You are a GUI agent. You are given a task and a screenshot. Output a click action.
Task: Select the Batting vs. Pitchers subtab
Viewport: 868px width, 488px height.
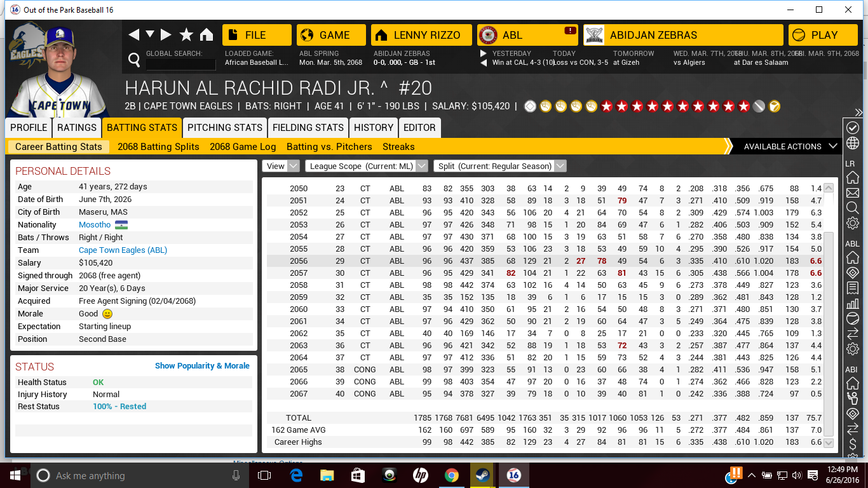click(x=329, y=147)
